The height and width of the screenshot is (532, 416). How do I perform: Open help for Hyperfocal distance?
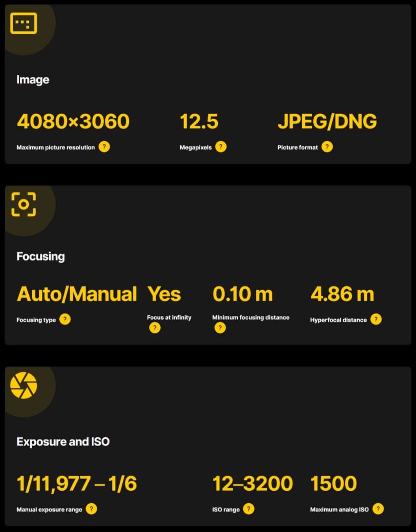coord(376,319)
